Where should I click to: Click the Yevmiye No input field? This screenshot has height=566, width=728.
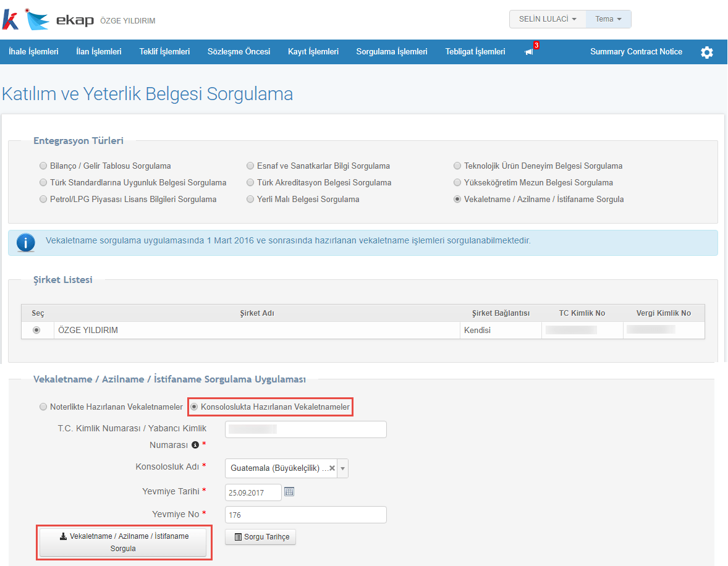[x=305, y=515]
